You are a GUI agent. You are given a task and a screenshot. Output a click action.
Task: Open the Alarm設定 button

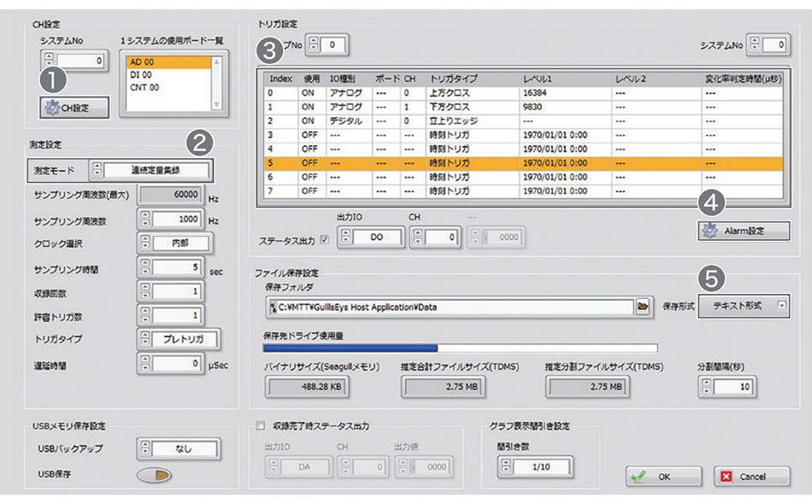click(x=744, y=231)
